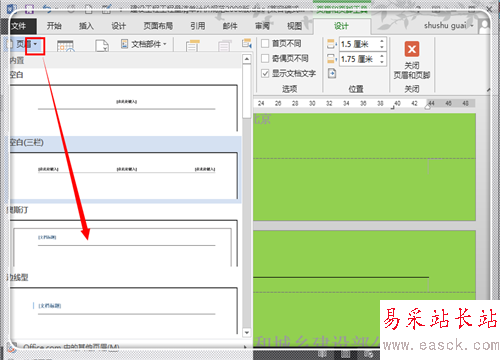Decrease the 1.75 厘米 footer distance stepper

pos(382,62)
